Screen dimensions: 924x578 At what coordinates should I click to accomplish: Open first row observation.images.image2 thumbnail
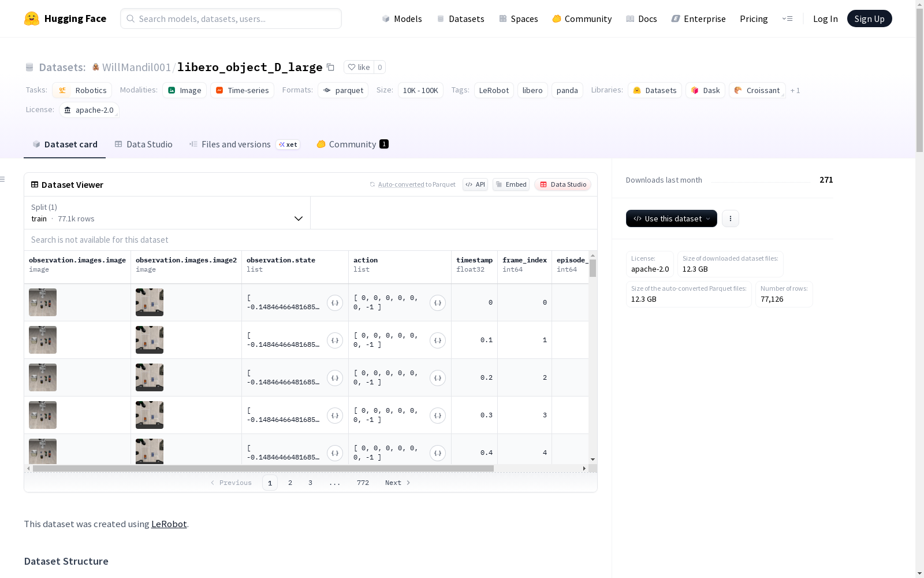point(150,302)
